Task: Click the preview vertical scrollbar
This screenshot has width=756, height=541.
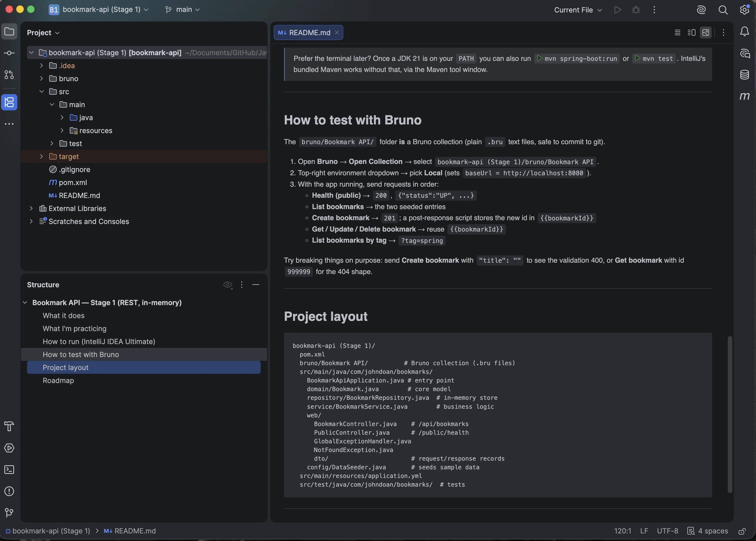Action: click(x=730, y=414)
